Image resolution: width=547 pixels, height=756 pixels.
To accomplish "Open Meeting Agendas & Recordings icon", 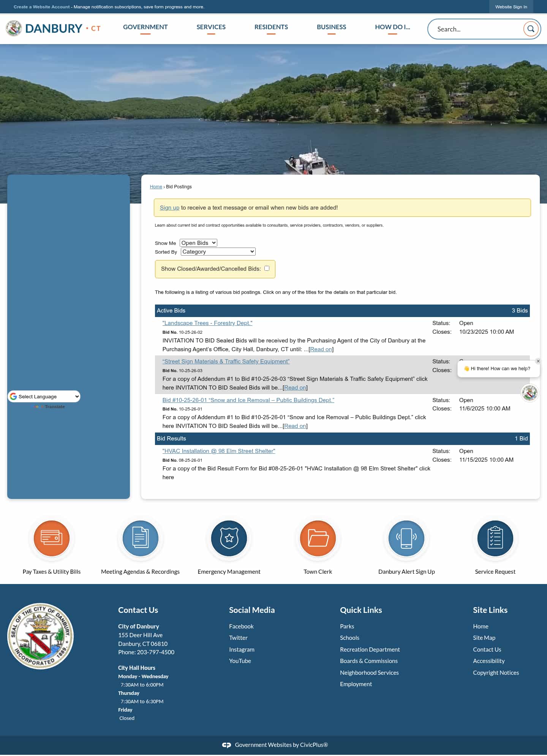I will pos(140,538).
